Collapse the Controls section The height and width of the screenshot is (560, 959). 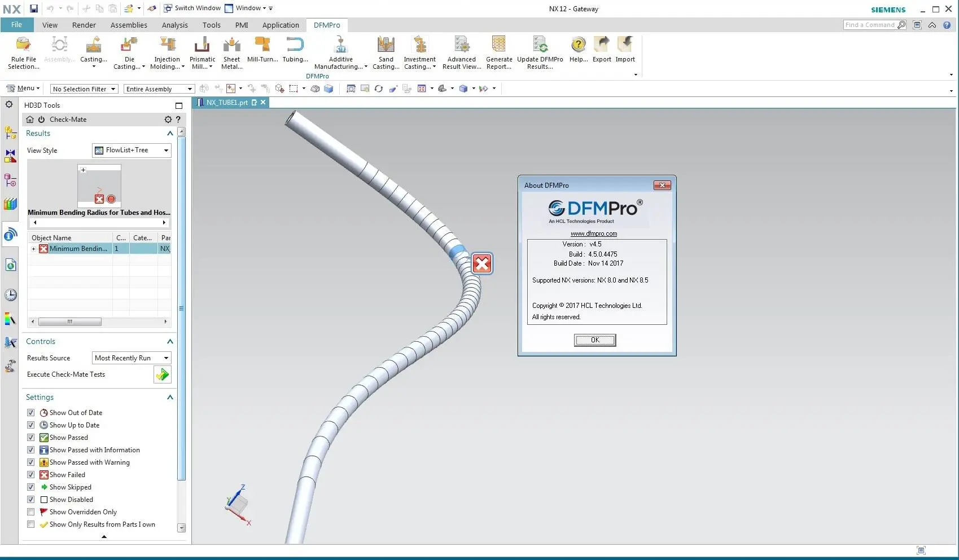(170, 342)
